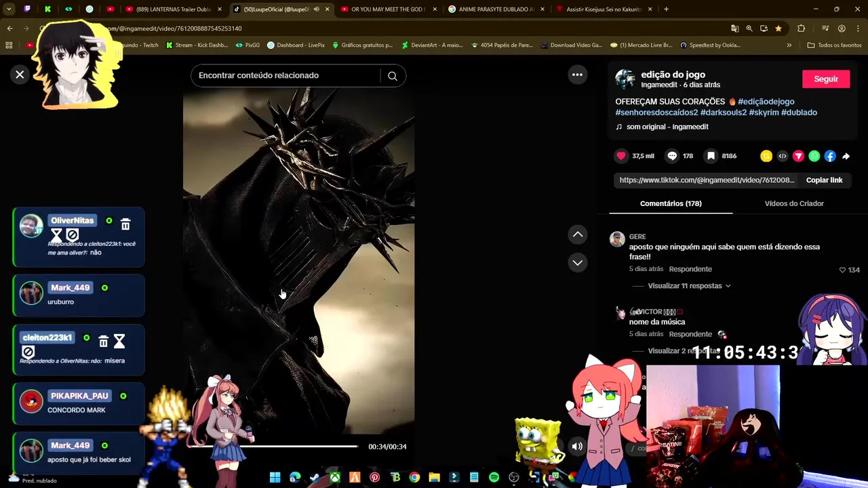Open the #darksouls2 hashtag
Image resolution: width=868 pixels, height=488 pixels.
(723, 113)
